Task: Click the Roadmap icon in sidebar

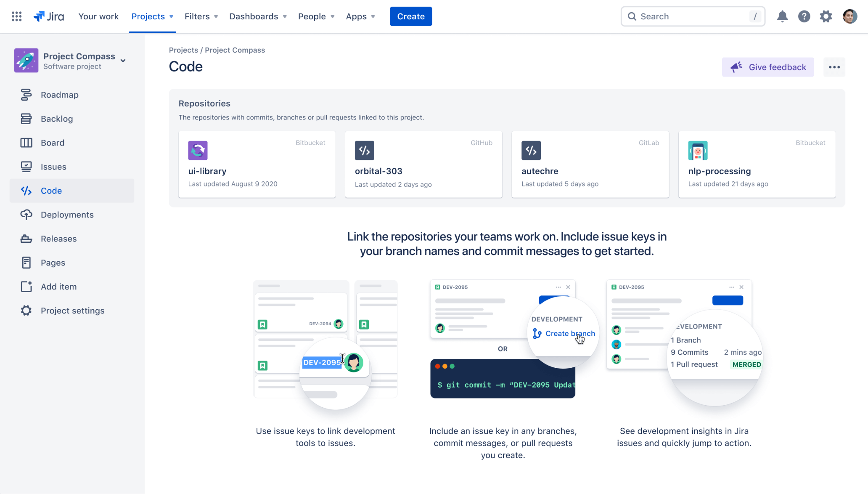Action: coord(26,95)
